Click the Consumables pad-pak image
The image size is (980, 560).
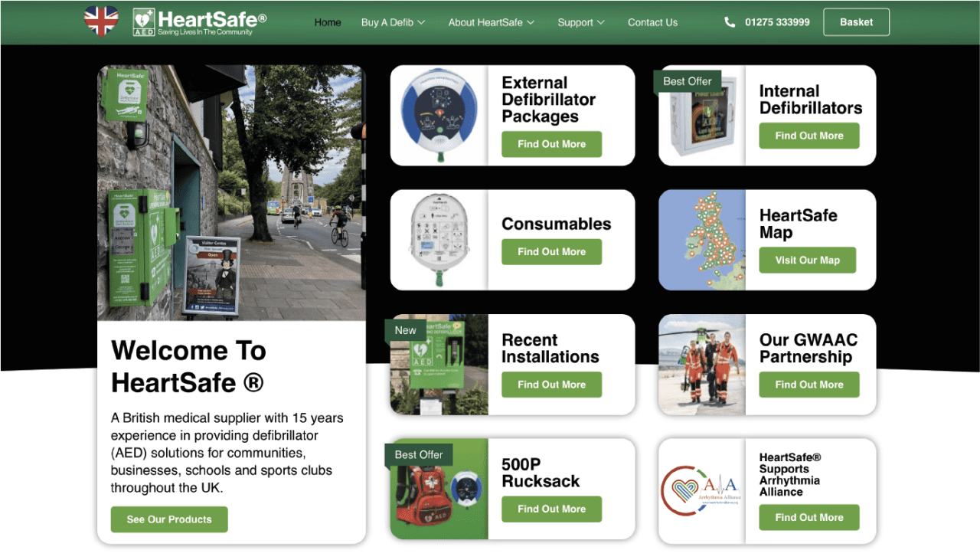coord(439,240)
